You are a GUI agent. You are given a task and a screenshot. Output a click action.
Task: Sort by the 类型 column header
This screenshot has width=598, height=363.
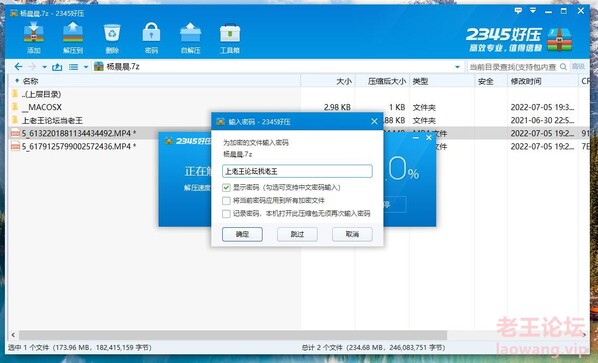tap(420, 81)
